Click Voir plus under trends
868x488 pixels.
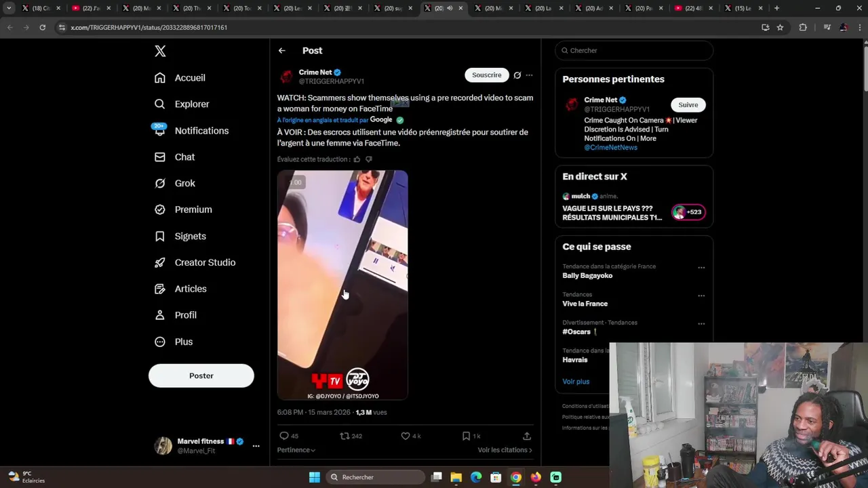coord(576,382)
